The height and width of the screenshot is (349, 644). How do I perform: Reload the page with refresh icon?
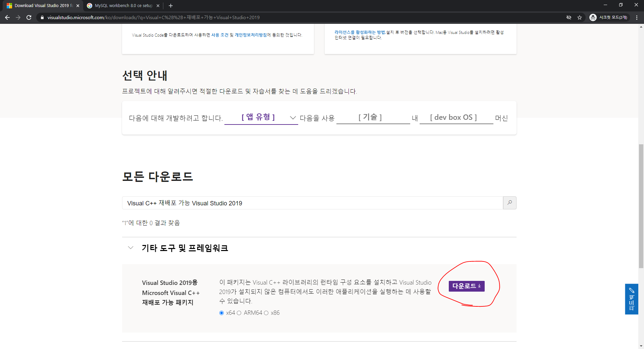29,17
